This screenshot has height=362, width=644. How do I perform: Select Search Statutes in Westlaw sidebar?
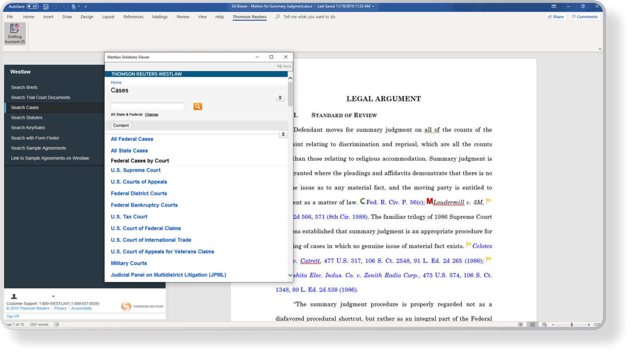coord(26,118)
